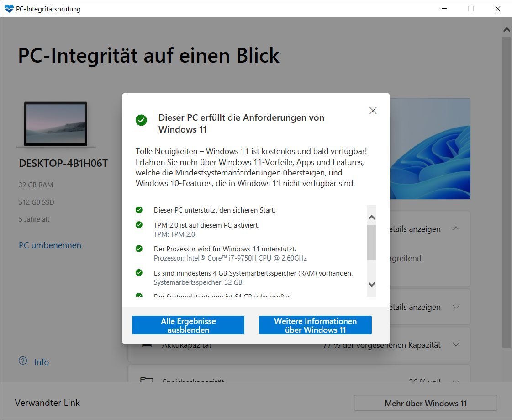The height and width of the screenshot is (420, 512).
Task: Click the green check icon beside dialog title
Action: pos(142,120)
